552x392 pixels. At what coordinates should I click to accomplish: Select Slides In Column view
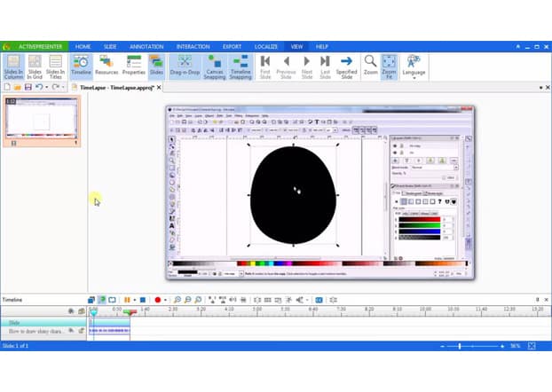pos(13,66)
